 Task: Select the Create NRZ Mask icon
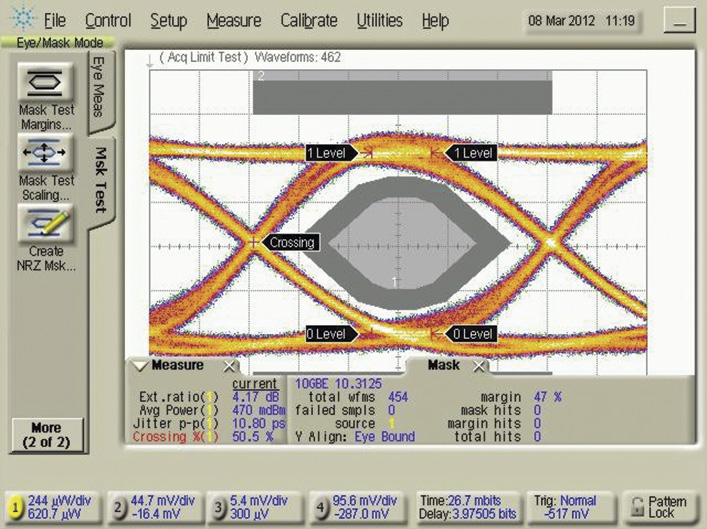pos(46,222)
